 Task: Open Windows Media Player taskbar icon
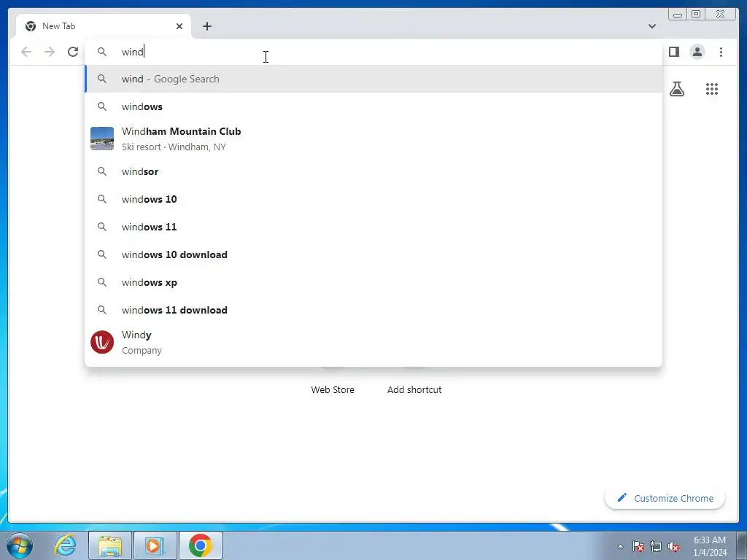pyautogui.click(x=155, y=545)
